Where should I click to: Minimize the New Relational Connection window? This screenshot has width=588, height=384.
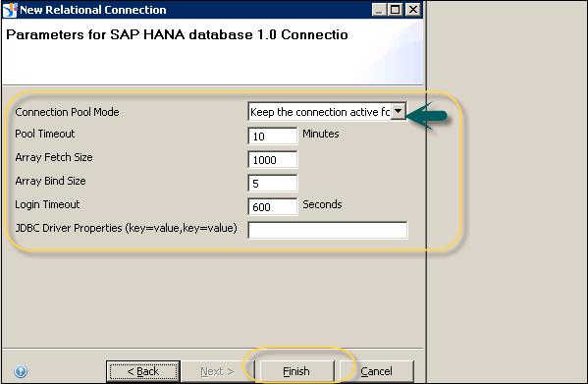click(x=379, y=10)
